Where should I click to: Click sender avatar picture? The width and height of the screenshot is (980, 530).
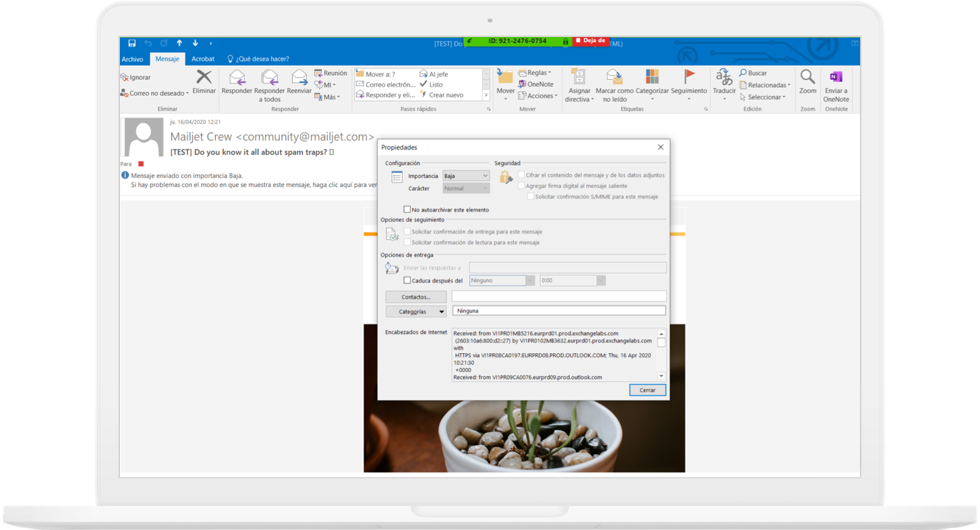pyautogui.click(x=144, y=137)
